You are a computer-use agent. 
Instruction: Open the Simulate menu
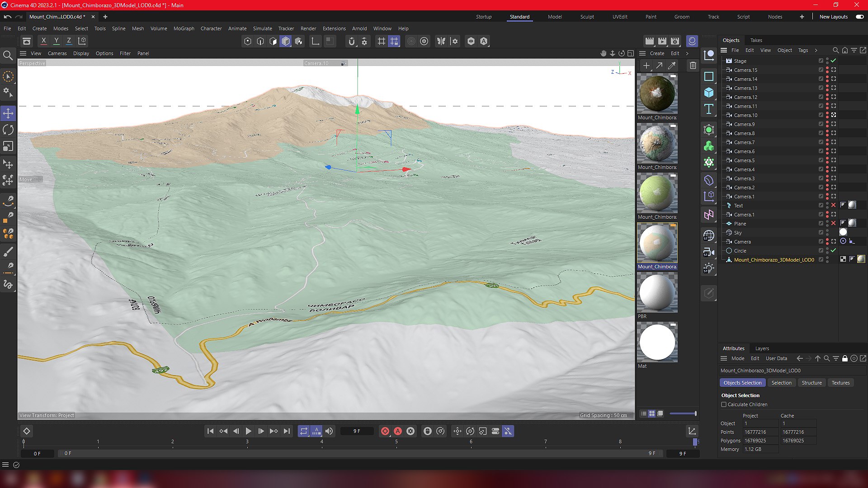click(263, 28)
